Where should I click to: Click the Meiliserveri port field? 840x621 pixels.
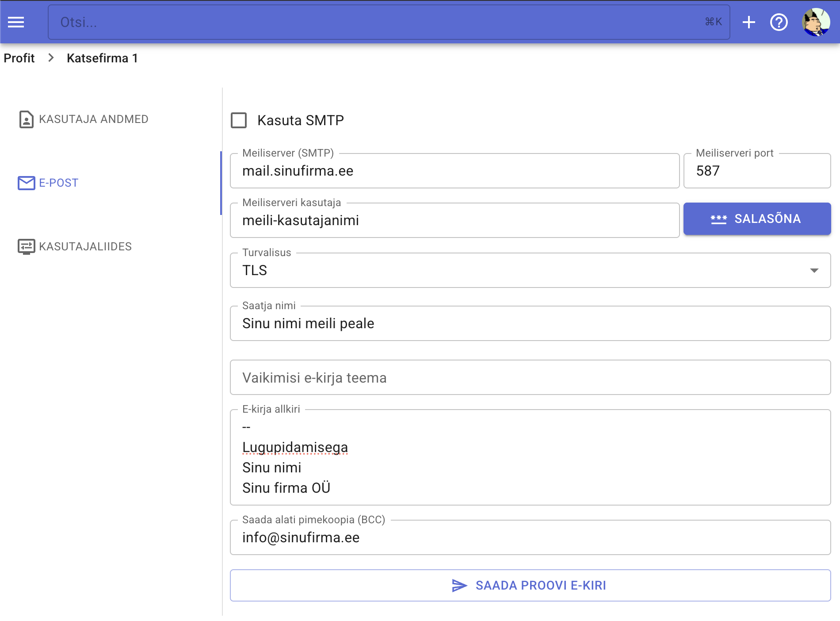point(756,171)
